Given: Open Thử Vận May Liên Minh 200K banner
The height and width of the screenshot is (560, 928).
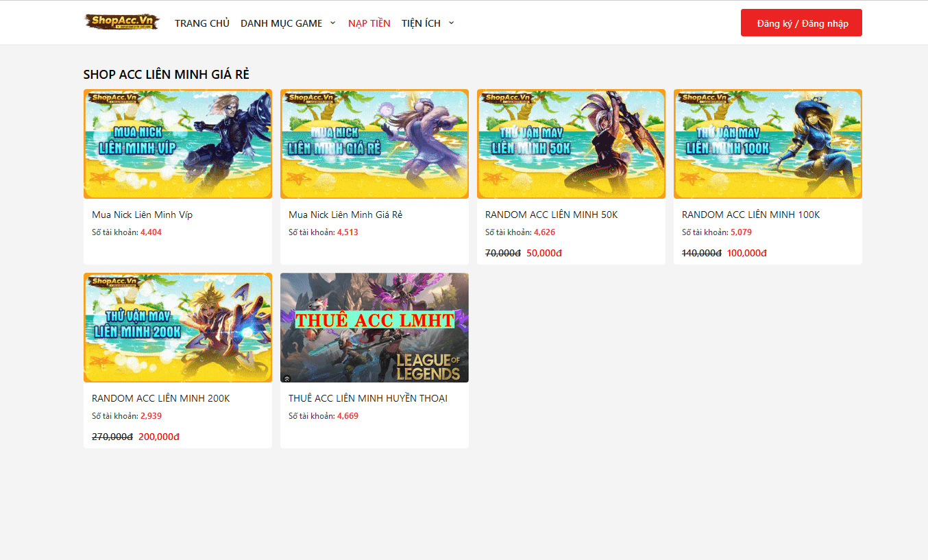Looking at the screenshot, I should click(178, 328).
